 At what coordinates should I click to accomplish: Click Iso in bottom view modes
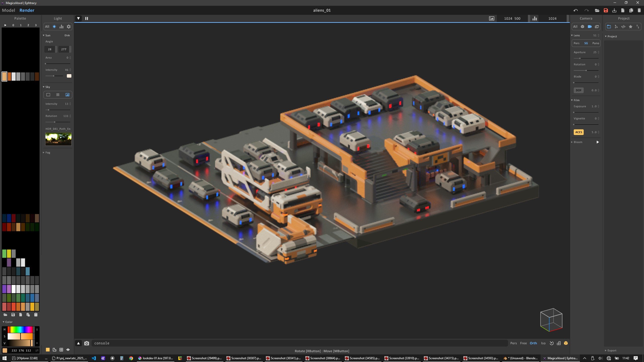(543, 343)
